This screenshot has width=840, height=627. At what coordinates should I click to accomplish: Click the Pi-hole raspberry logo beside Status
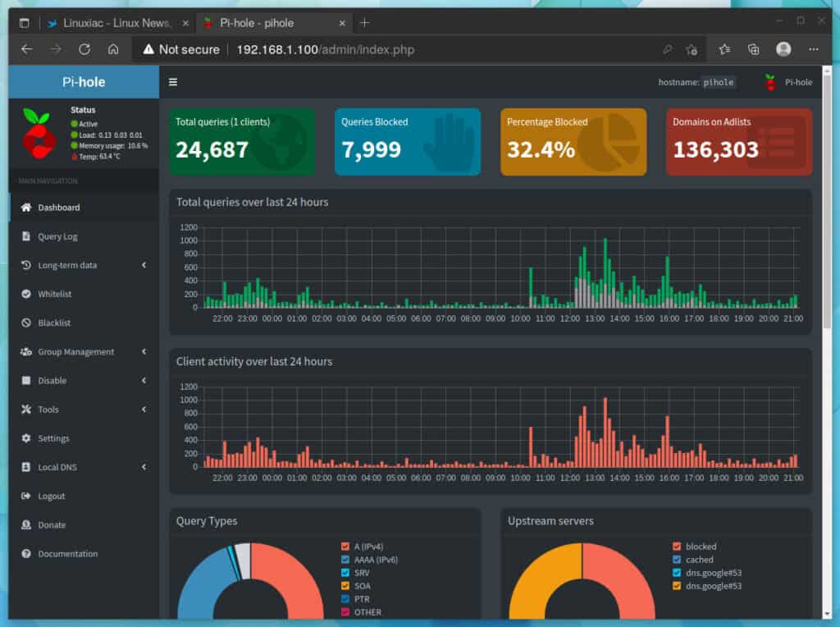pos(39,134)
